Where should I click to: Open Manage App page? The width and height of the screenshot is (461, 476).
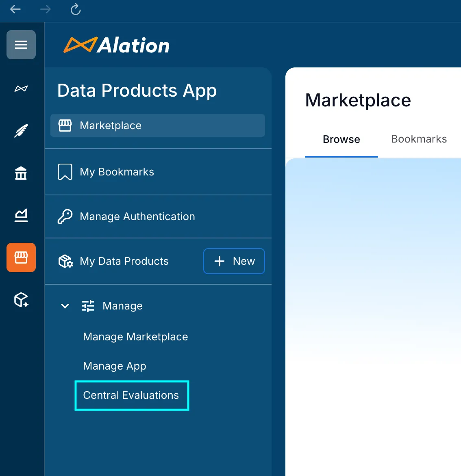coord(115,366)
